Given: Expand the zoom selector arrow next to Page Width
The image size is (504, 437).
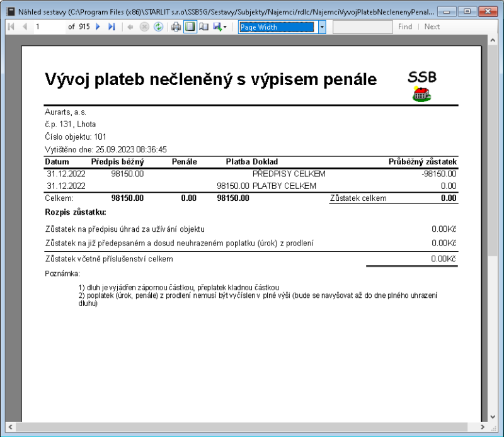Looking at the screenshot, I should pyautogui.click(x=321, y=26).
